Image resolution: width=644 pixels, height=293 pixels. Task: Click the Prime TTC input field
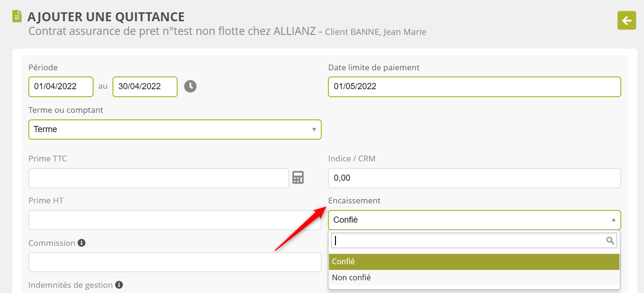coord(158,178)
